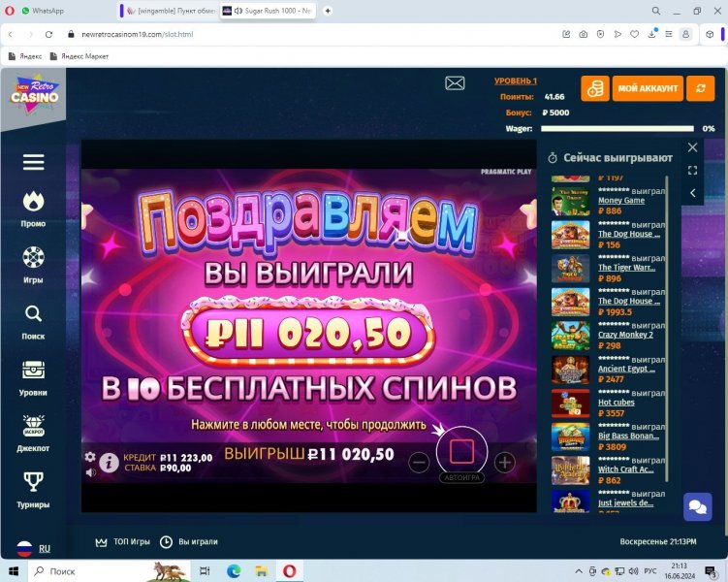The image size is (728, 582).
Task: Open the Игры section
Action: pyautogui.click(x=33, y=265)
